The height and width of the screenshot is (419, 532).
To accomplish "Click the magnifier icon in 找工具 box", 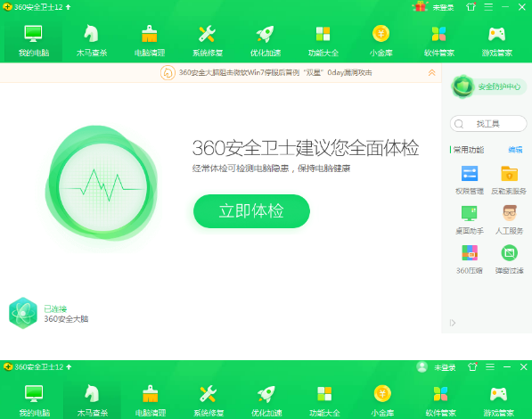I will (459, 124).
